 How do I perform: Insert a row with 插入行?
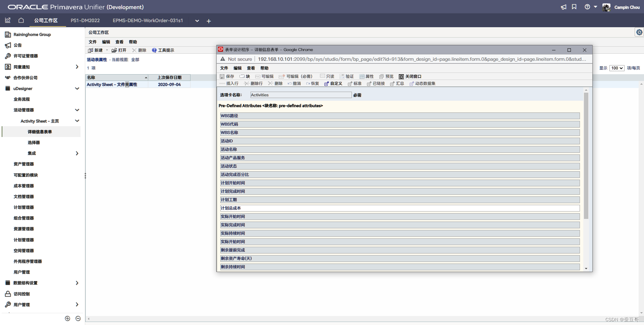230,84
